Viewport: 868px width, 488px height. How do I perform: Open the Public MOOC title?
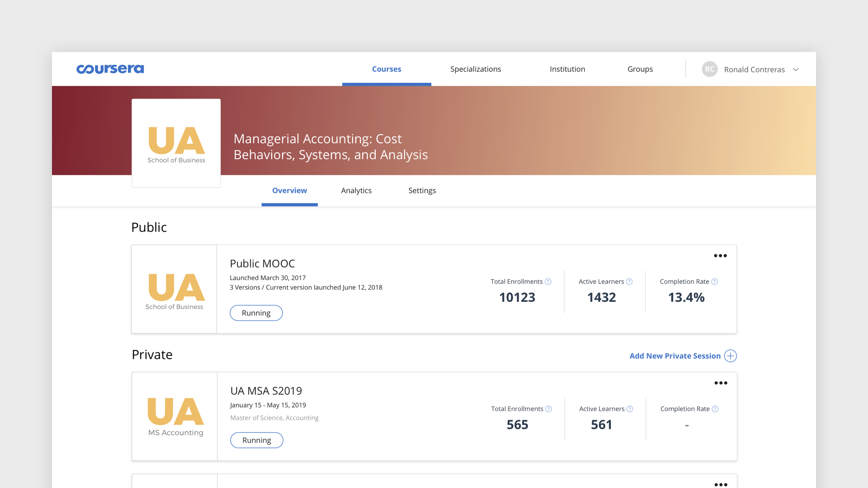tap(262, 263)
